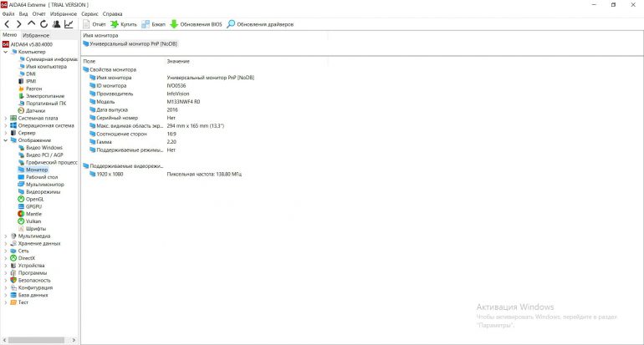The image size is (644, 345).
Task: Select Mantle tree item
Action: coord(30,214)
